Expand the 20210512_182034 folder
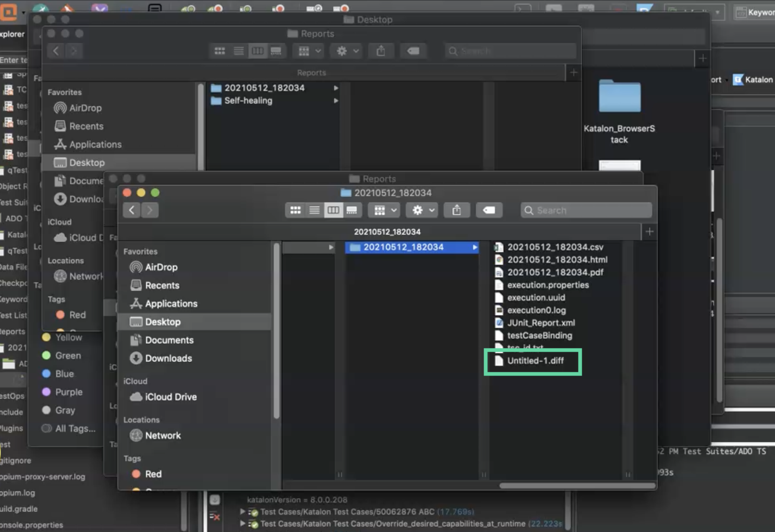 pyautogui.click(x=476, y=247)
